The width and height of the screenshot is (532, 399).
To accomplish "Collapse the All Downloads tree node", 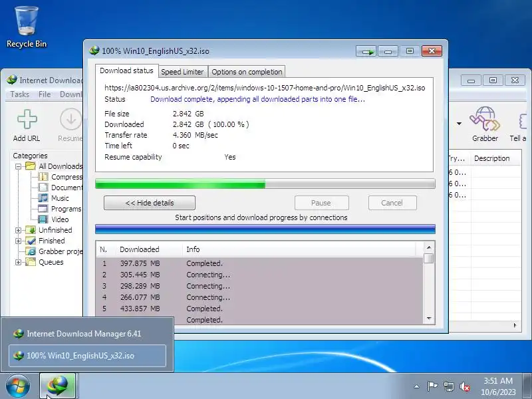I will click(19, 166).
